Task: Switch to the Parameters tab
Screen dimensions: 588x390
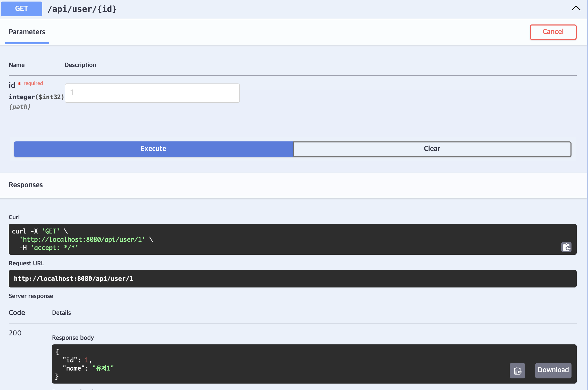Action: (x=27, y=32)
